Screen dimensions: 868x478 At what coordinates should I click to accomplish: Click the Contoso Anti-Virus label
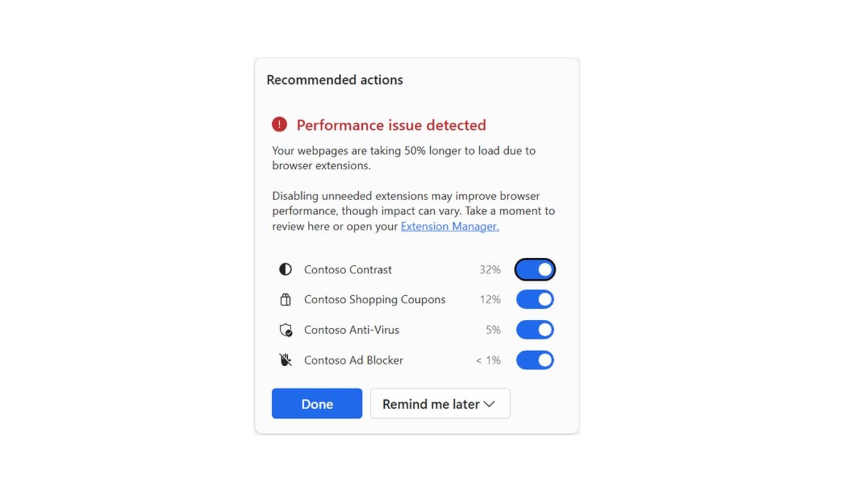tap(352, 329)
